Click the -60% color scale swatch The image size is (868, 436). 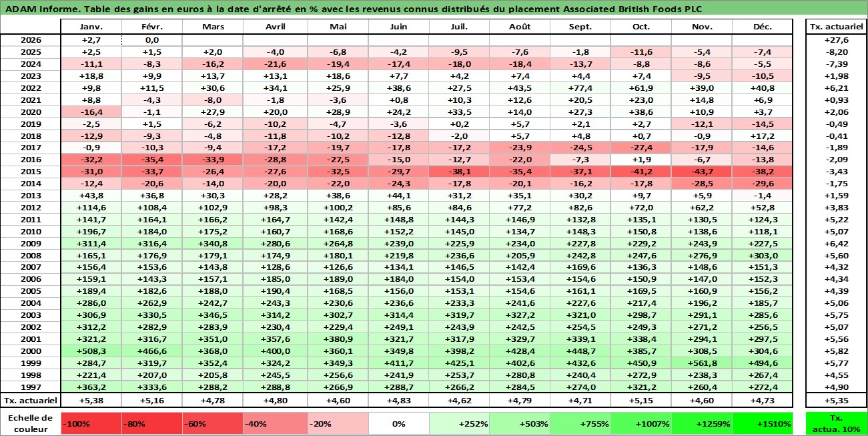tap(212, 423)
